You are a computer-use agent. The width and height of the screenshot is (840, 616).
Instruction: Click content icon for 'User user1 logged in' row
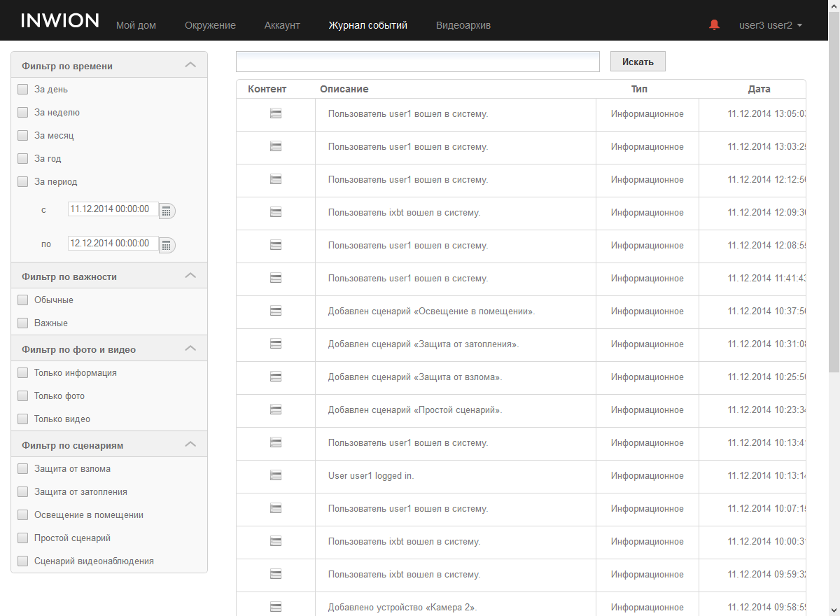[276, 475]
